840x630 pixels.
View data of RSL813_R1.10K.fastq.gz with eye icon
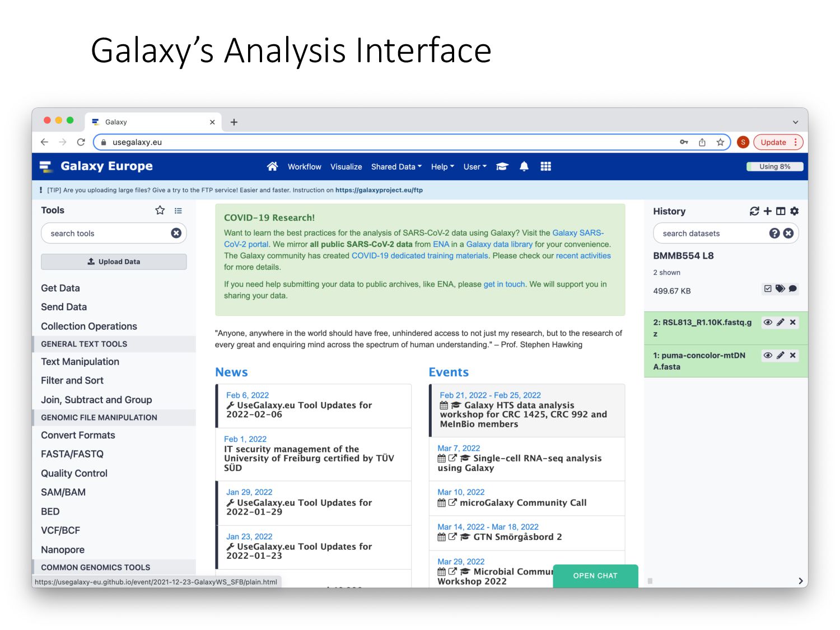coord(768,322)
